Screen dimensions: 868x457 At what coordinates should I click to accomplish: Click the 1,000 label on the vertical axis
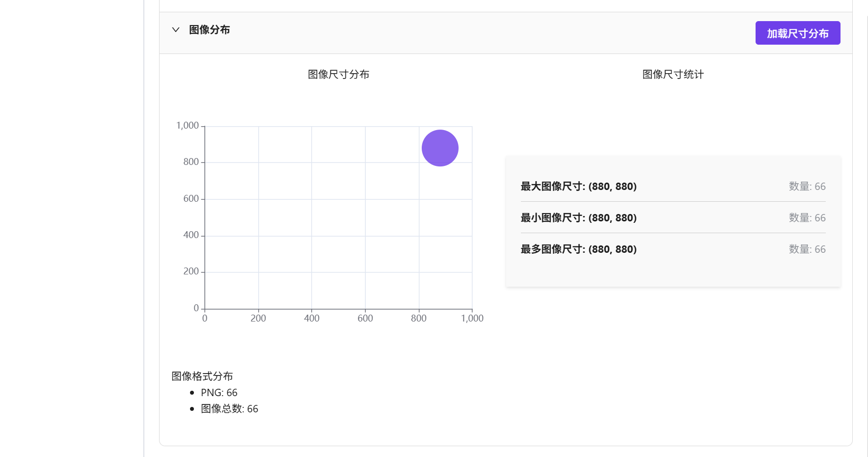[x=188, y=126]
